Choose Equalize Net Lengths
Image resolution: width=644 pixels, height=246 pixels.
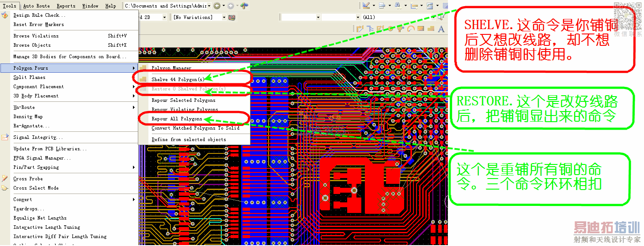coord(40,218)
